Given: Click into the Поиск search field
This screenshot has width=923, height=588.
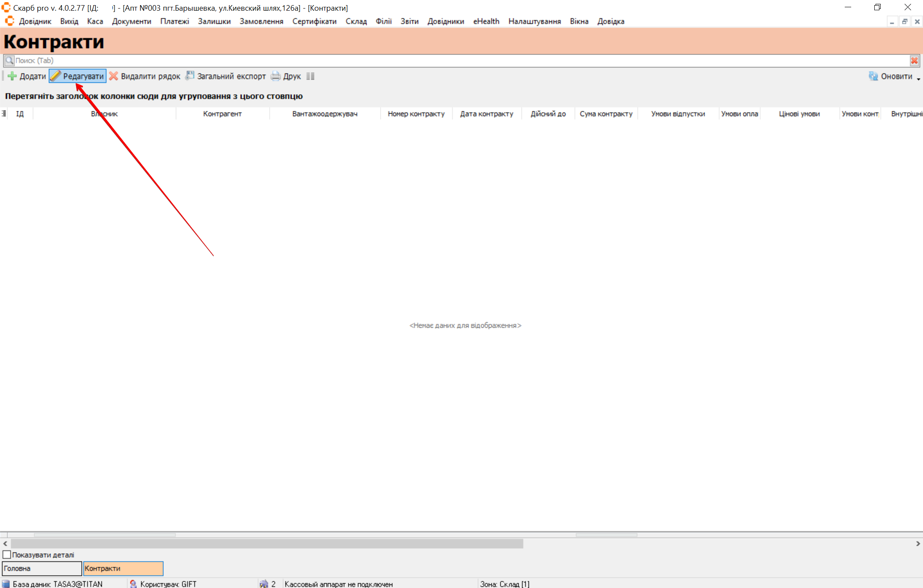Looking at the screenshot, I should pos(428,61).
